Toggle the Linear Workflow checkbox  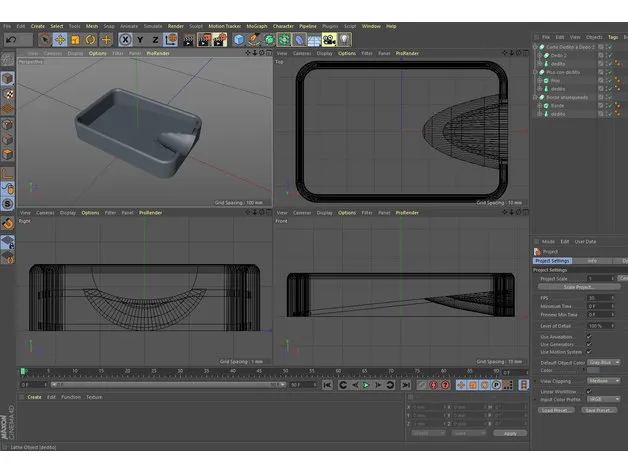[x=588, y=391]
